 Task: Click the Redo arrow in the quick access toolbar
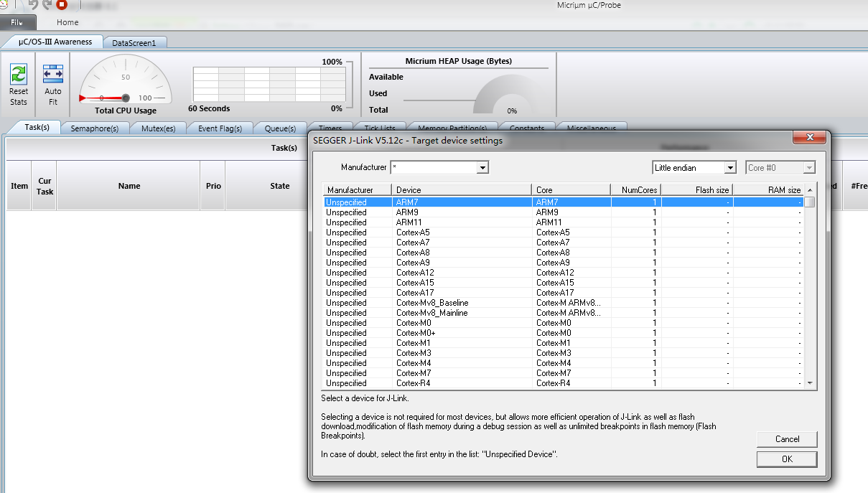[x=47, y=5]
